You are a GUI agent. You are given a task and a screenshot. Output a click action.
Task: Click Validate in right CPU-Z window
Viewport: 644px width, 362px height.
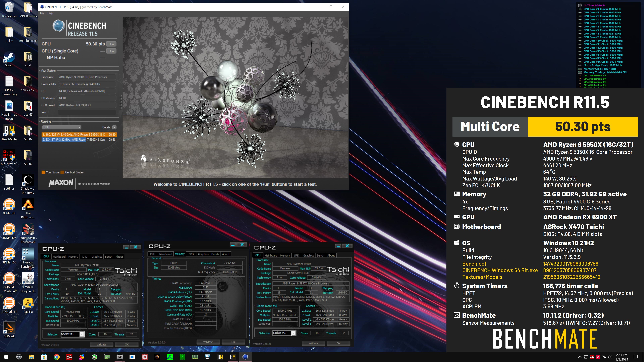pos(313,343)
